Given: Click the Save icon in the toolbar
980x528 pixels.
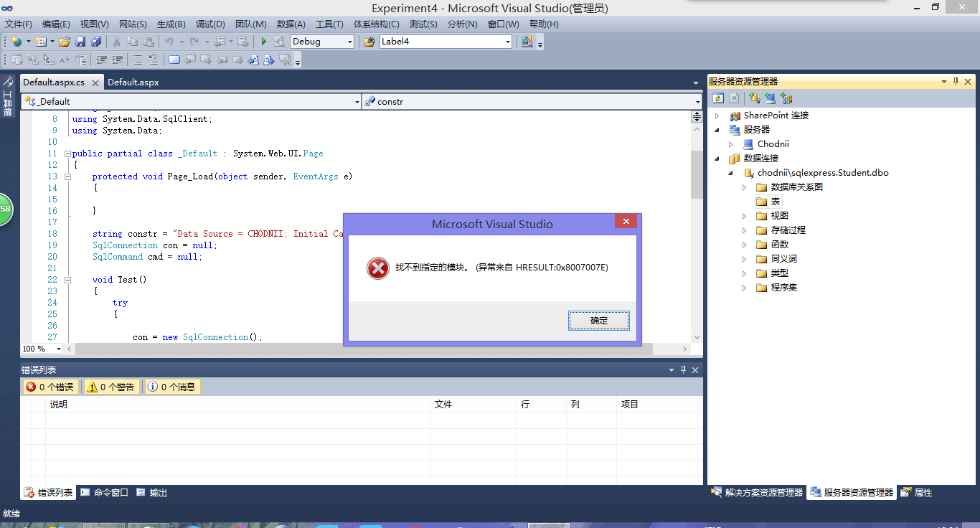Looking at the screenshot, I should pyautogui.click(x=80, y=42).
